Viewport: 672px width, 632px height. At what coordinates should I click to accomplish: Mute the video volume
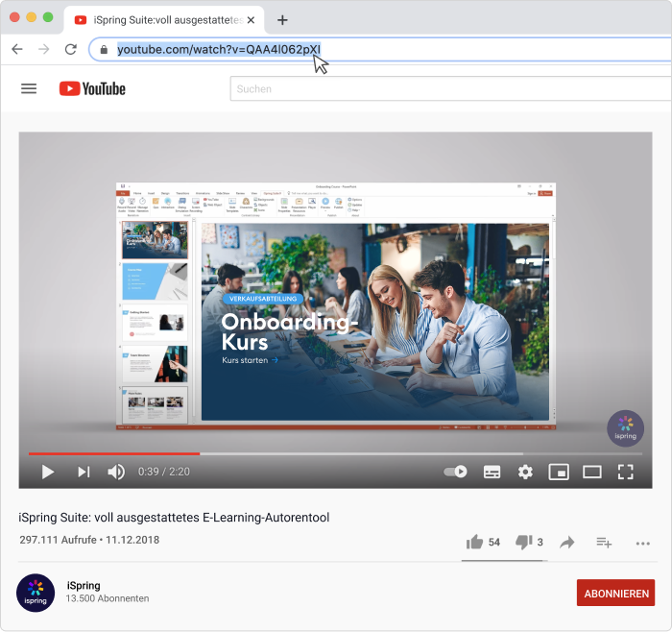click(116, 472)
